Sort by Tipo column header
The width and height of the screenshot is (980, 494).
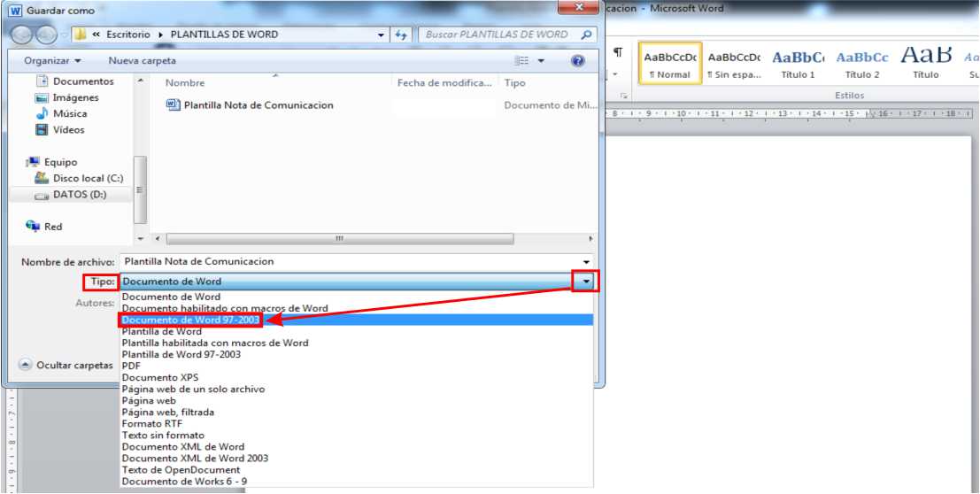(x=514, y=82)
